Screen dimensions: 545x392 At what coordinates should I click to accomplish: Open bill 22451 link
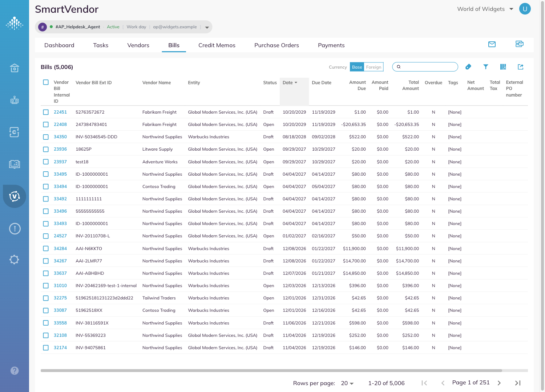pos(60,112)
